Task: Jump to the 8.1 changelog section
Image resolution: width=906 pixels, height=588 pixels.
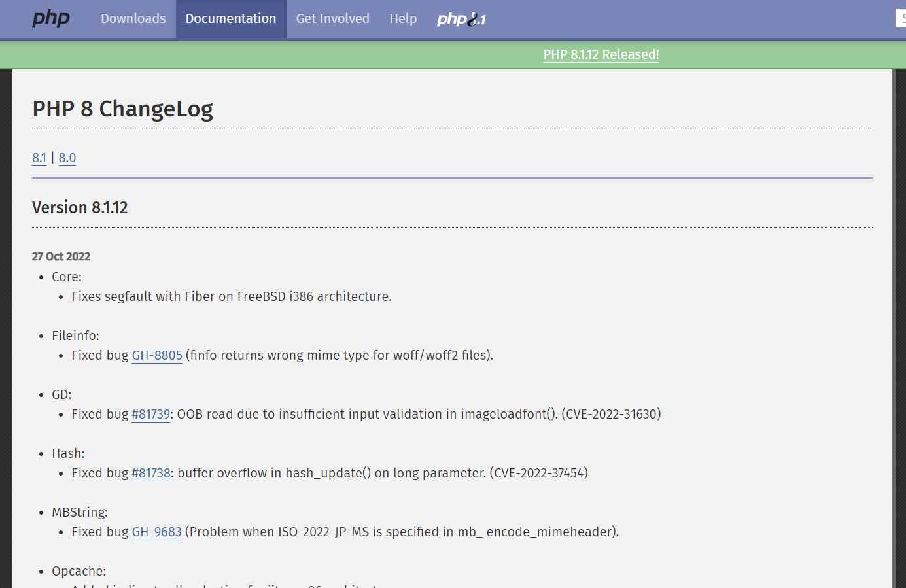Action: [39, 158]
